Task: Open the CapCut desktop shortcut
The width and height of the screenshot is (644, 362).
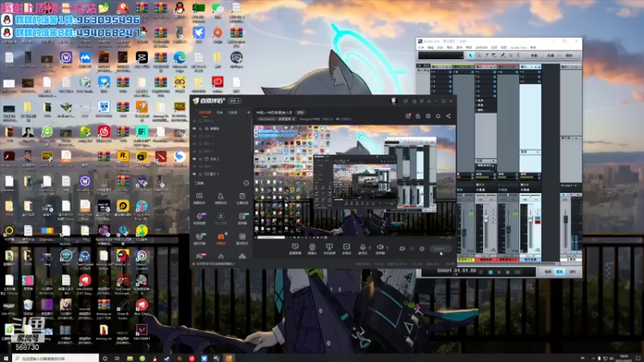Action: coord(142,58)
